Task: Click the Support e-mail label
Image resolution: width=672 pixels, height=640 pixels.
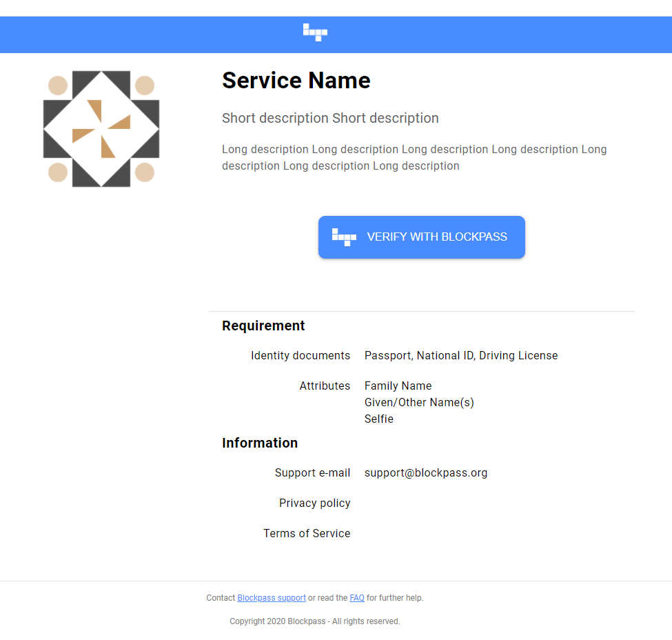Action: click(312, 472)
